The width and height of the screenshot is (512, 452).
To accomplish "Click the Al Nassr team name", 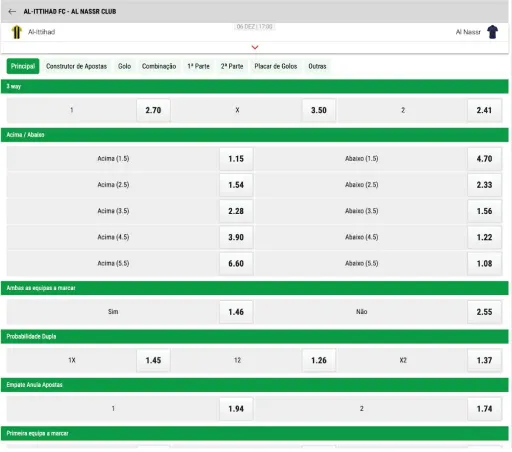I will tap(468, 32).
